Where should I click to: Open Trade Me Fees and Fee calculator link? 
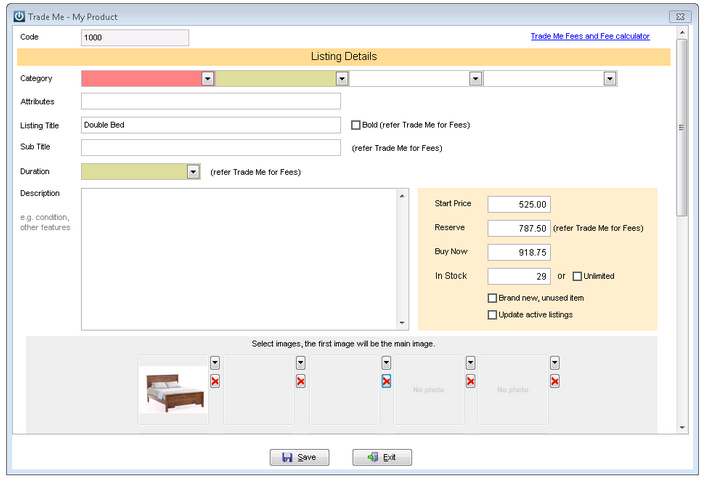tap(590, 36)
